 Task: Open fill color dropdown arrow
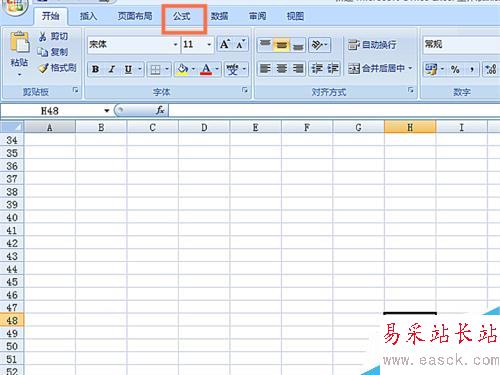[x=193, y=70]
